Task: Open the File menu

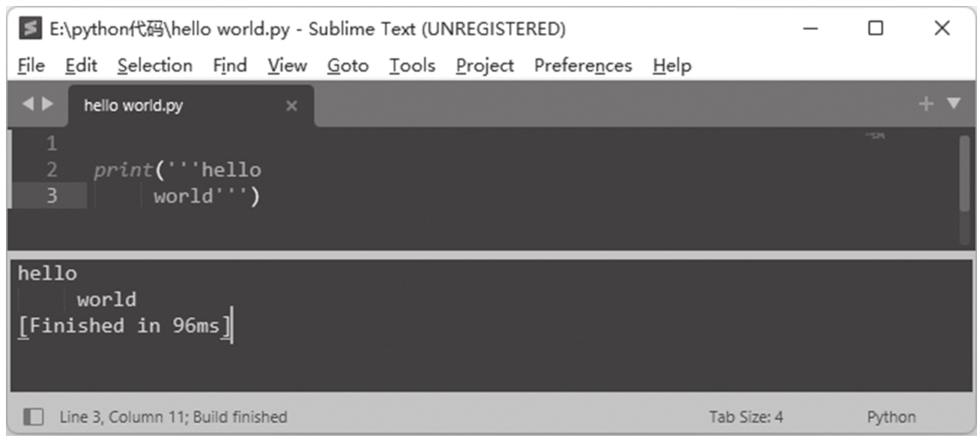Action: pos(31,66)
